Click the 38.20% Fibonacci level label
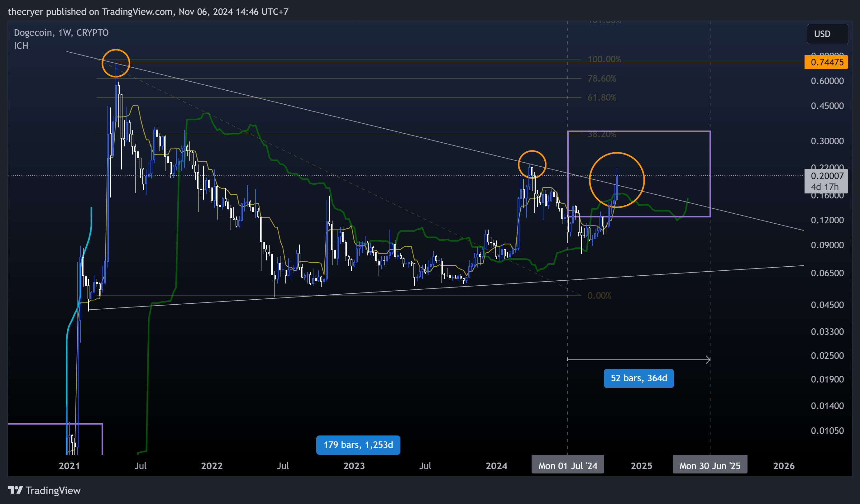The width and height of the screenshot is (860, 504). (602, 135)
